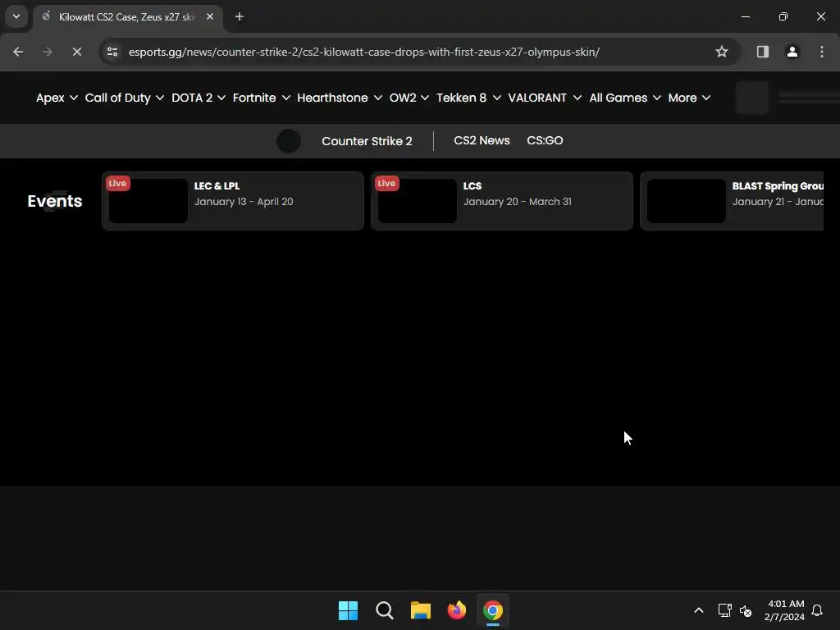The height and width of the screenshot is (630, 840).
Task: Stop loading the current page
Action: point(76,52)
